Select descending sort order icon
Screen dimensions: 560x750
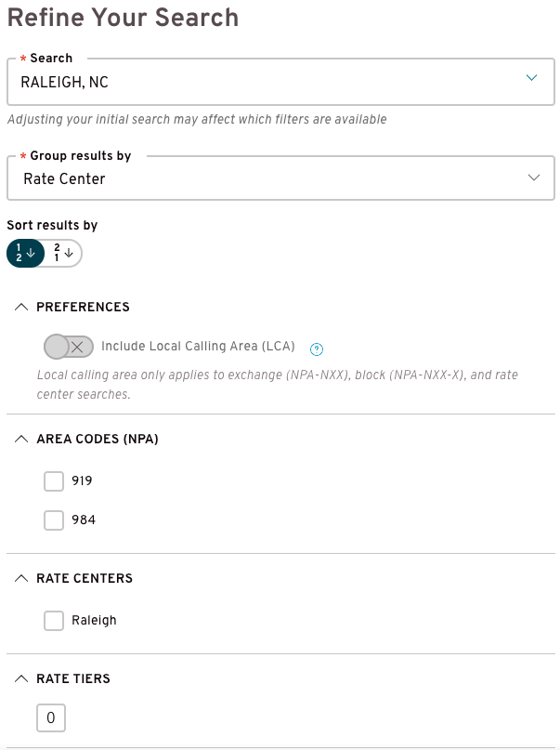(63, 253)
